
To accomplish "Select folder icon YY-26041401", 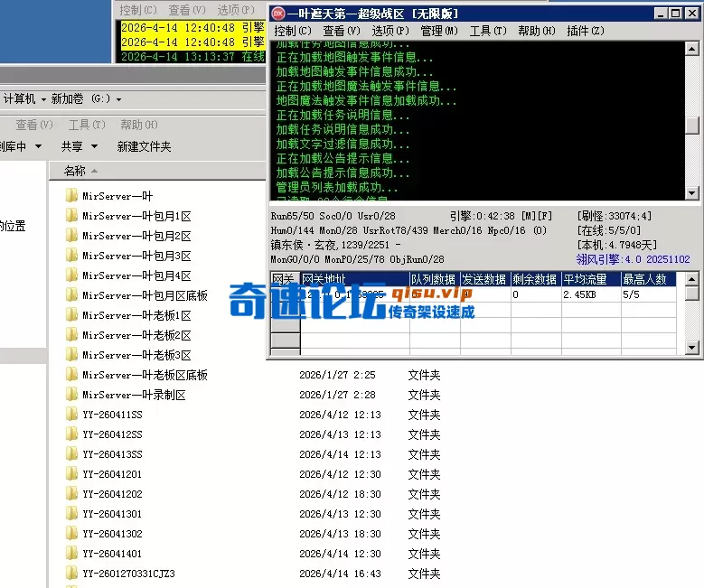I will click(71, 553).
